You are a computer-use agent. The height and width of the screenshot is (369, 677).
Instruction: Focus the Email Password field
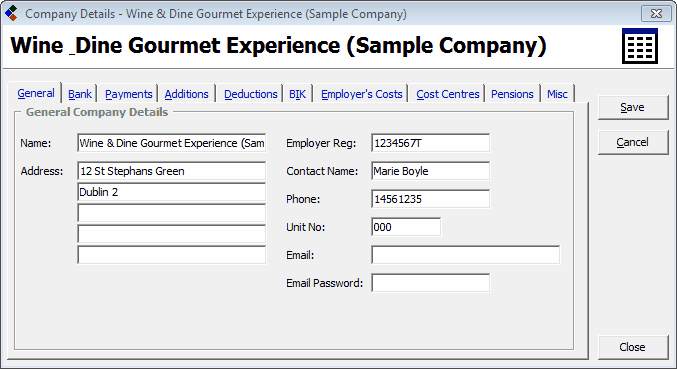(430, 283)
